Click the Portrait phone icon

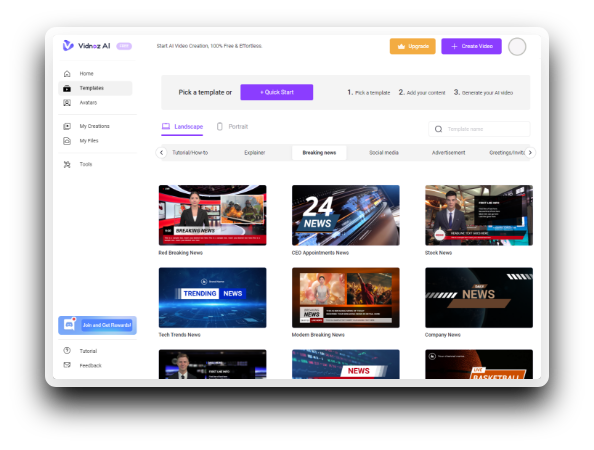point(219,127)
